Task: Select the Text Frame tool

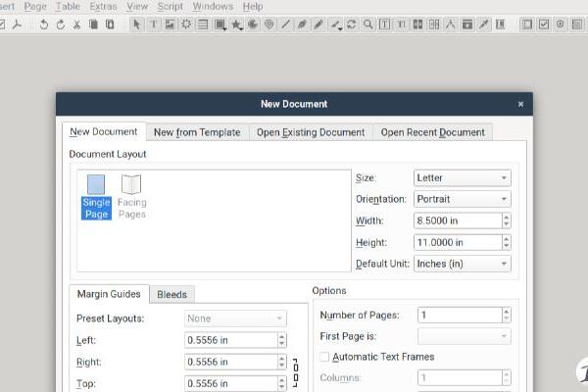Action: pos(154,24)
